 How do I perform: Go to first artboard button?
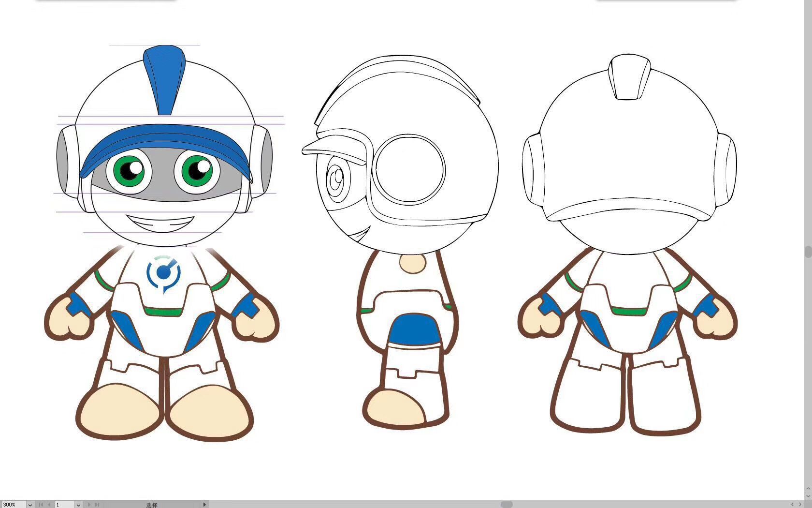(x=41, y=505)
